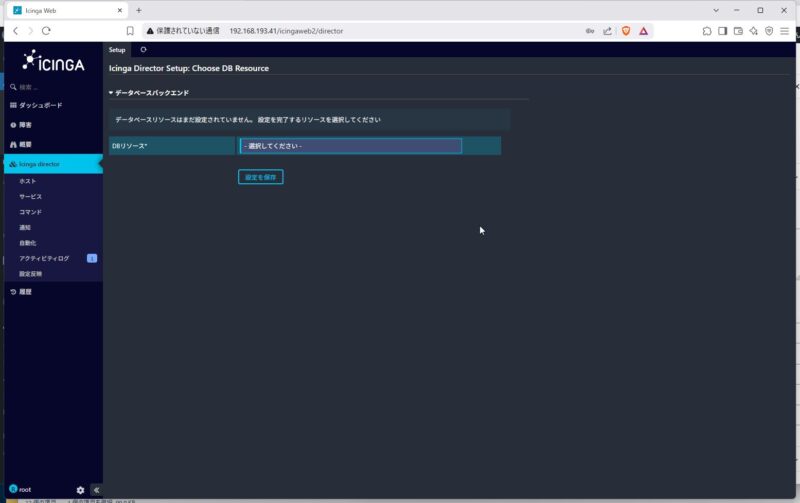Click the share icon in address bar
The width and height of the screenshot is (800, 503).
point(607,31)
